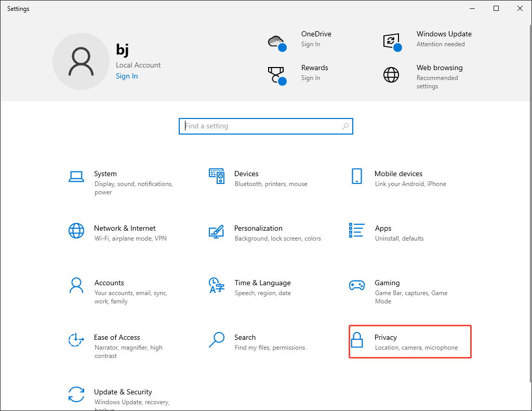
Task: Click the account avatar for bj
Action: pyautogui.click(x=81, y=61)
